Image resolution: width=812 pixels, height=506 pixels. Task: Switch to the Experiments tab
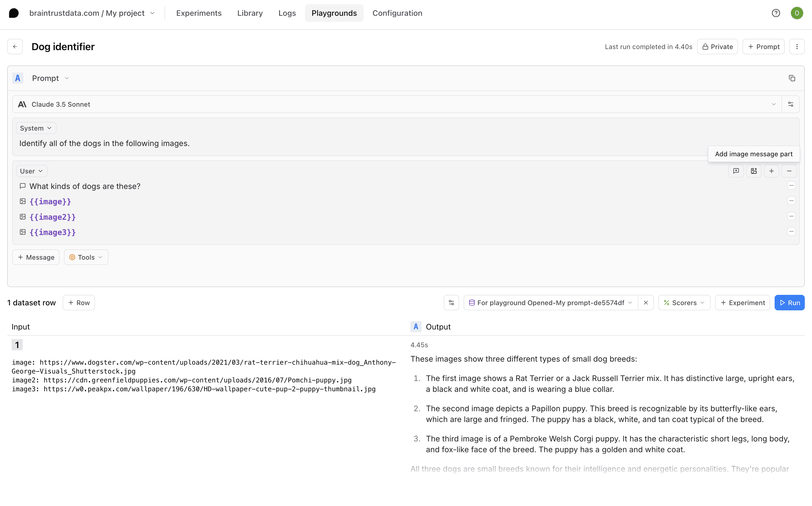pos(199,13)
